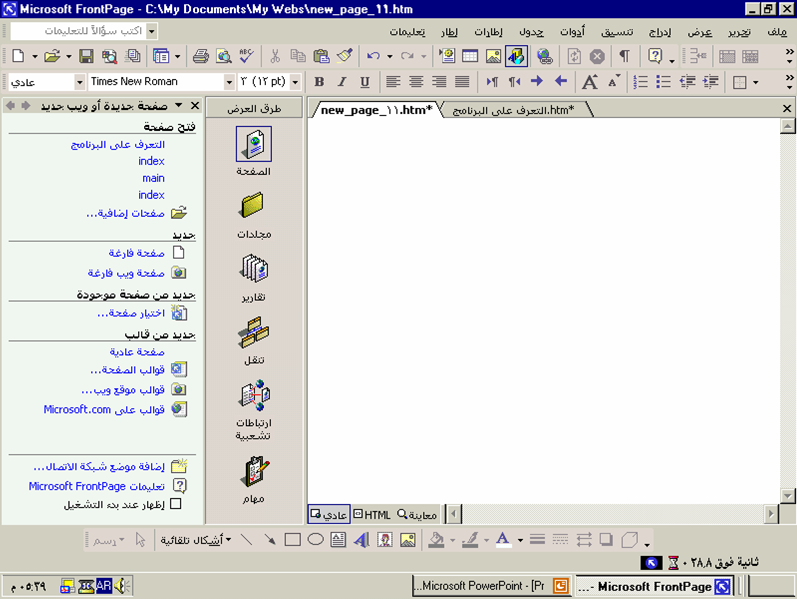Screen dimensions: 797x599
Task: Click the fill color bucket icon
Action: (x=436, y=540)
